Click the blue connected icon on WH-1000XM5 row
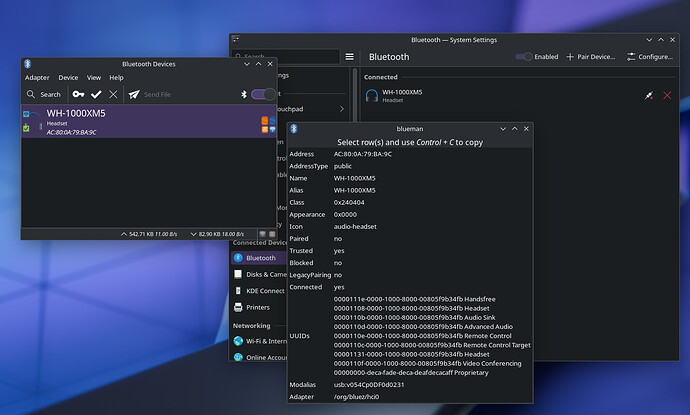The width and height of the screenshot is (690, 415). pos(26,114)
